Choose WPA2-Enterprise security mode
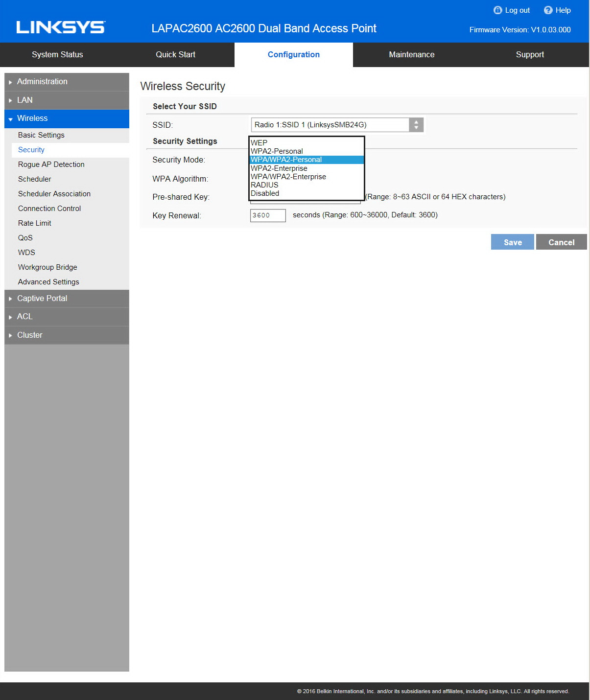The height and width of the screenshot is (700, 590). click(307, 168)
